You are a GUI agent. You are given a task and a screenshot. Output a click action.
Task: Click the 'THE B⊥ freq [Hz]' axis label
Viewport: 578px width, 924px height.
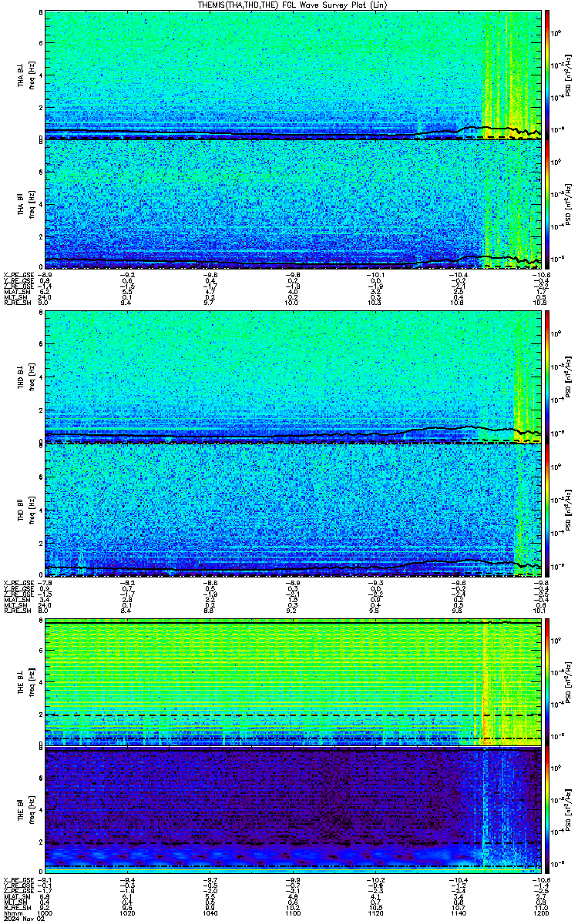pos(26,682)
